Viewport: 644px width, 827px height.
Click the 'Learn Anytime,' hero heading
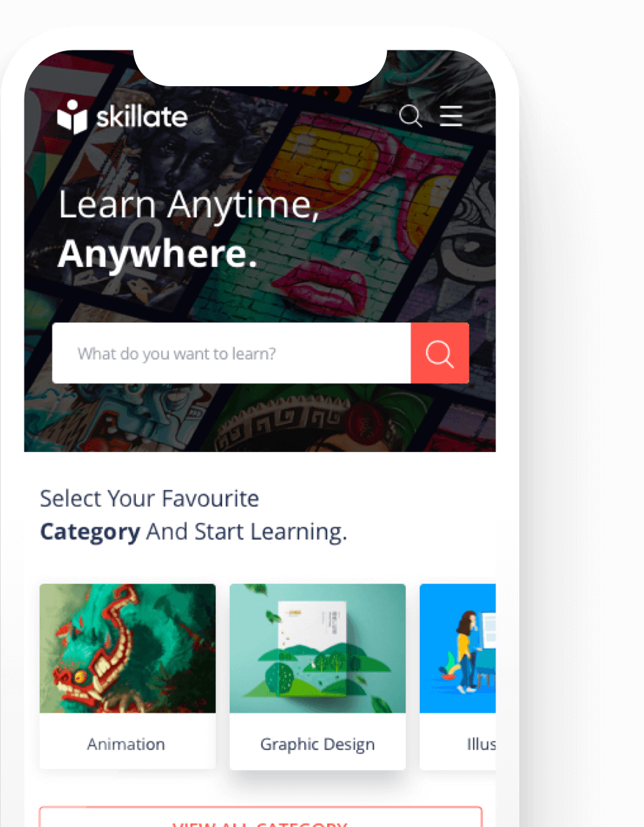pyautogui.click(x=189, y=205)
